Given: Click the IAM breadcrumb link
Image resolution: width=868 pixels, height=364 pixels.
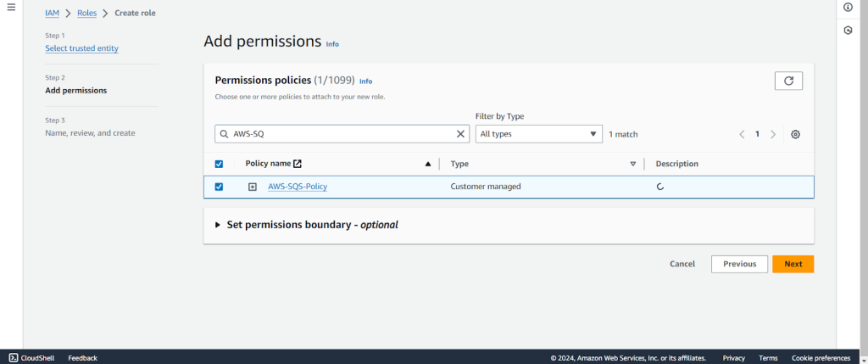Looking at the screenshot, I should click(x=52, y=13).
